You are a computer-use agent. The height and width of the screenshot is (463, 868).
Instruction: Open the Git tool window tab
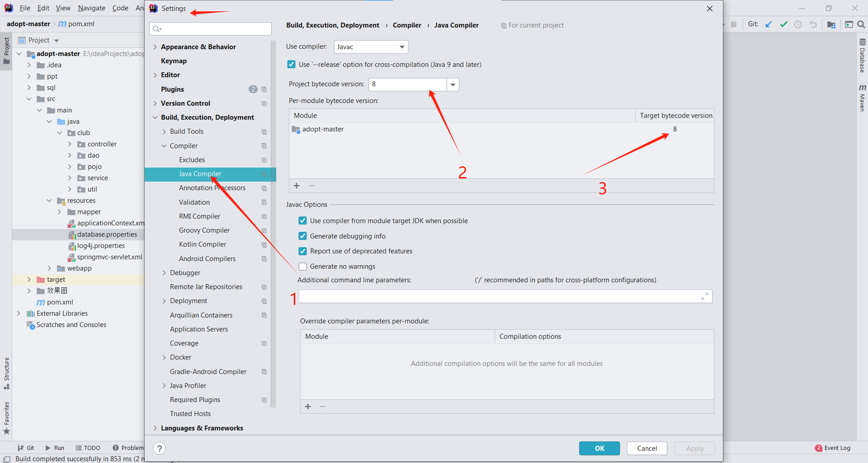[x=26, y=448]
